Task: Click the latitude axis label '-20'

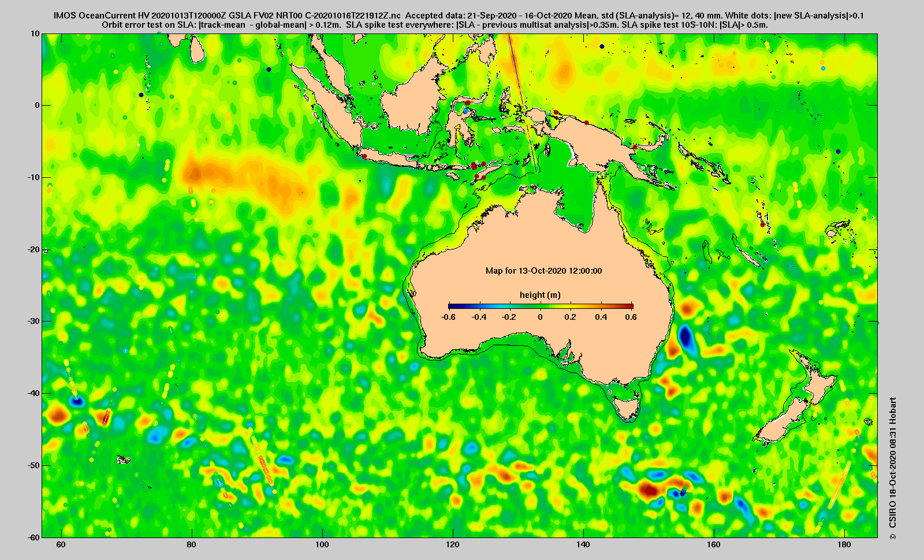Action: point(34,249)
